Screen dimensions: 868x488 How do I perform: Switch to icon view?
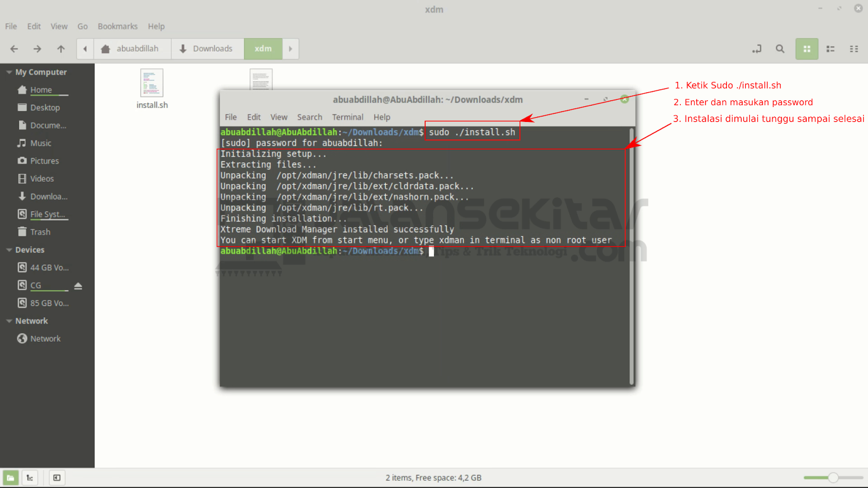coord(807,49)
